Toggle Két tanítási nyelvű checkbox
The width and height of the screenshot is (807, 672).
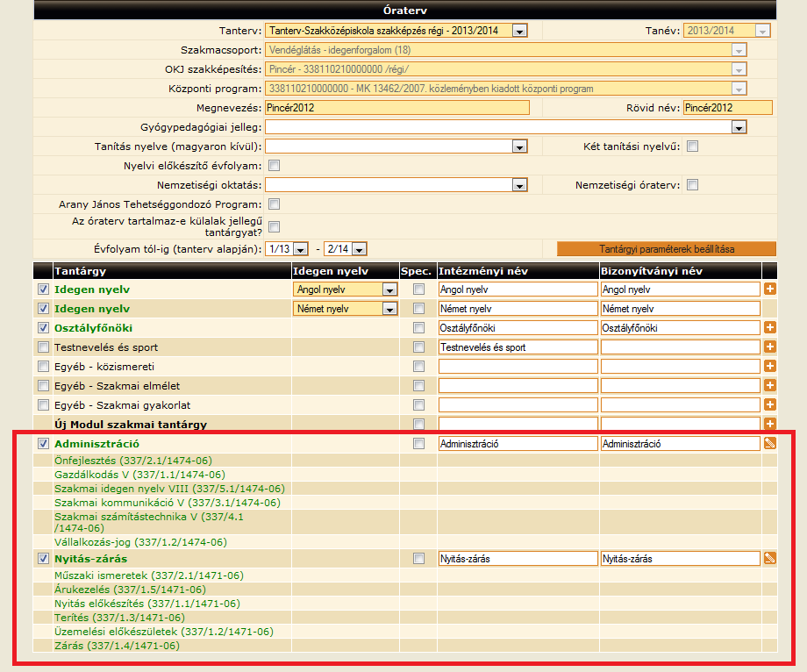coord(693,147)
